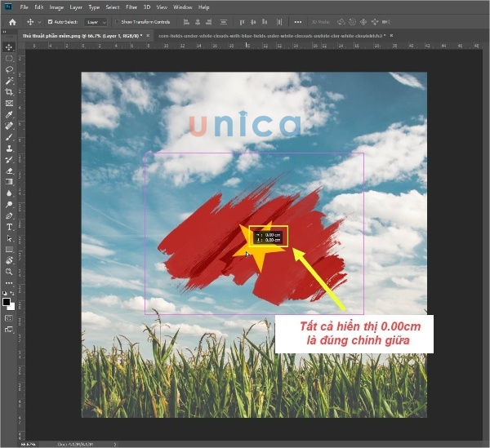This screenshot has width=490, height=448.
Task: Swap foreground and background colors
Action: 12,293
